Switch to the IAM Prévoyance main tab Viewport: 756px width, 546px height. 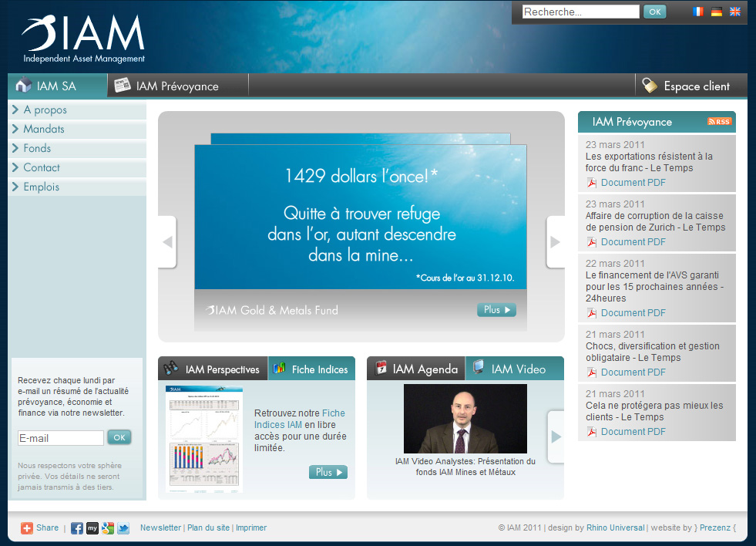click(177, 86)
